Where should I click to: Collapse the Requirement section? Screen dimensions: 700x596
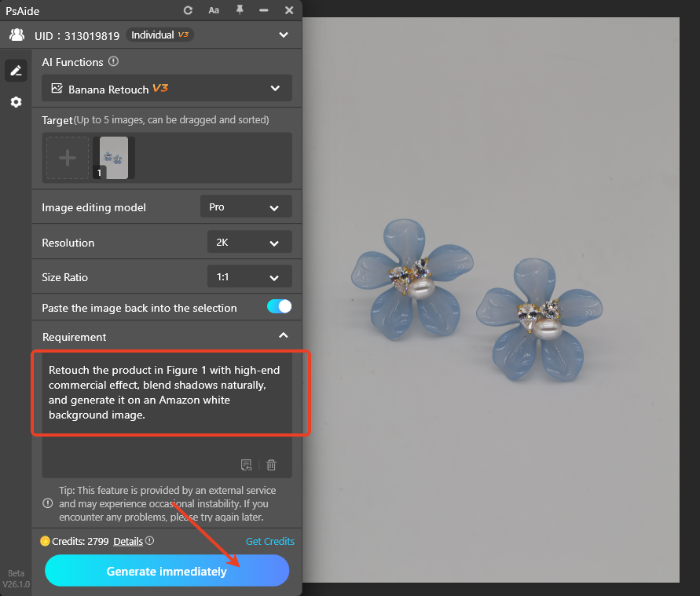(x=281, y=335)
